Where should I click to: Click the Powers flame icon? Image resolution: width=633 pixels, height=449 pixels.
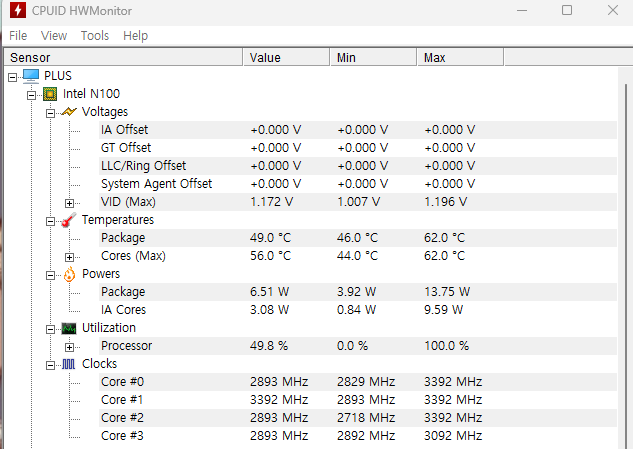(x=69, y=274)
